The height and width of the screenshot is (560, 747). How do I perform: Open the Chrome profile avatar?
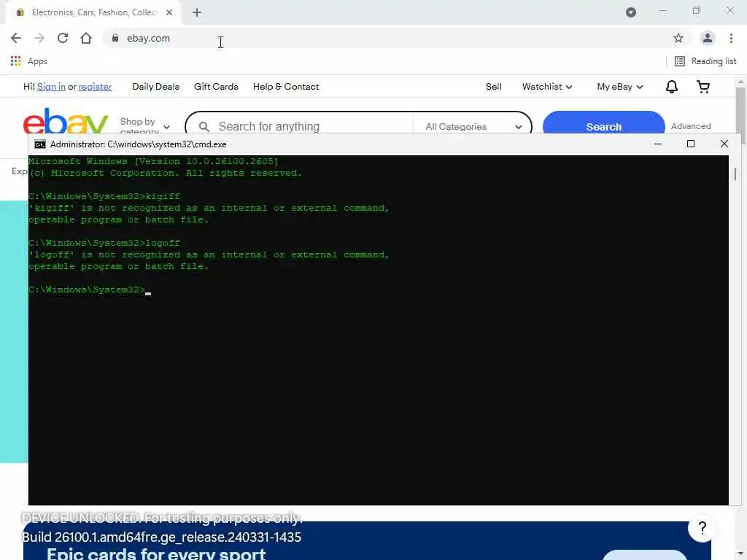click(707, 38)
